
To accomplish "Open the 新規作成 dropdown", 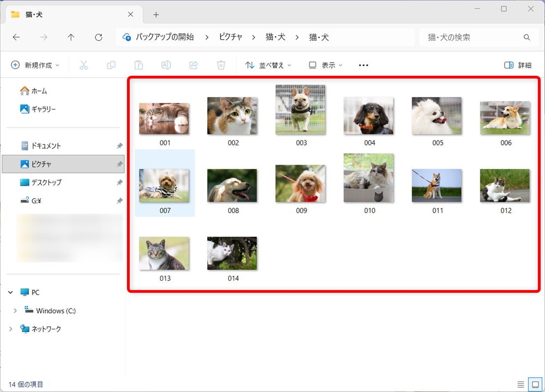I will tap(35, 65).
